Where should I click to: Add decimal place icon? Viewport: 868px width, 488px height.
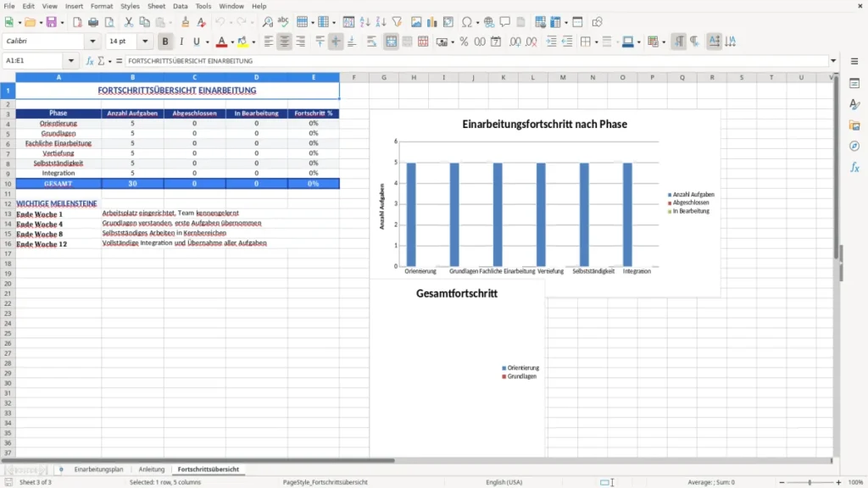[515, 42]
